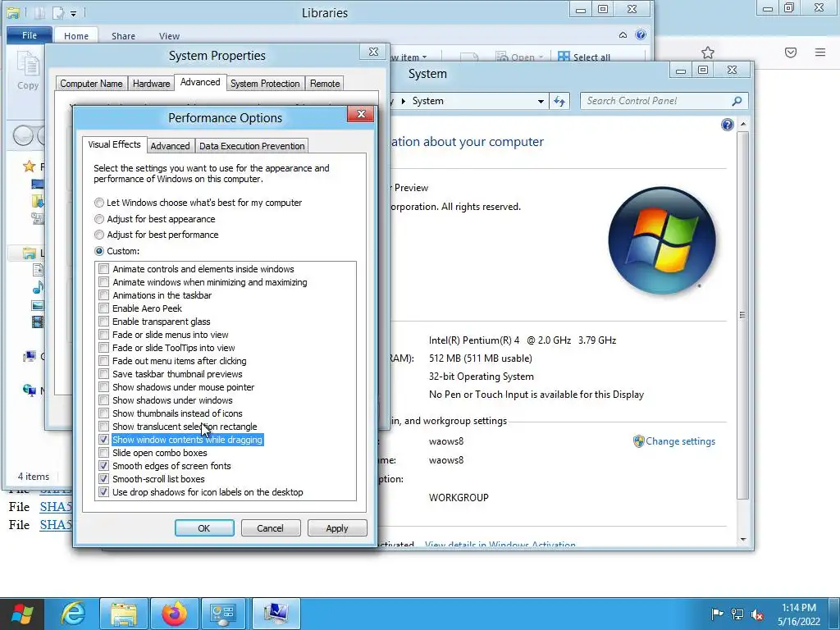Click the muted volume tray icon
Screen dimensions: 840x630
tap(757, 614)
